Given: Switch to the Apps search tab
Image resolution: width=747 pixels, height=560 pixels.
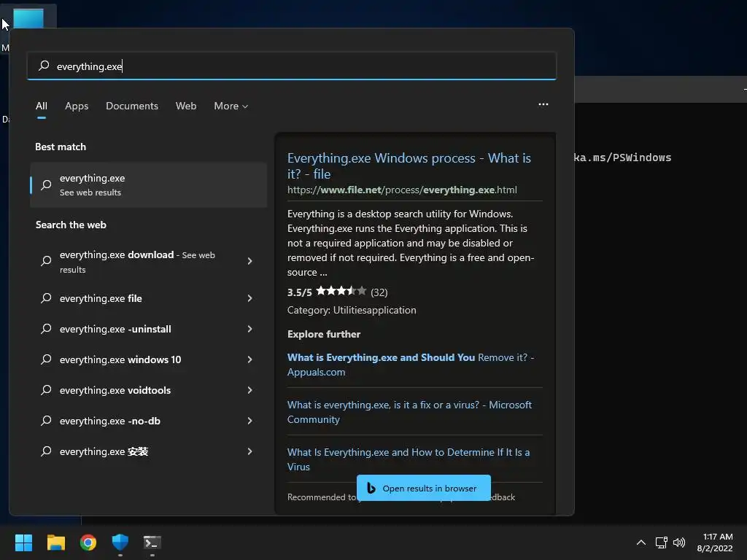Looking at the screenshot, I should pos(77,106).
